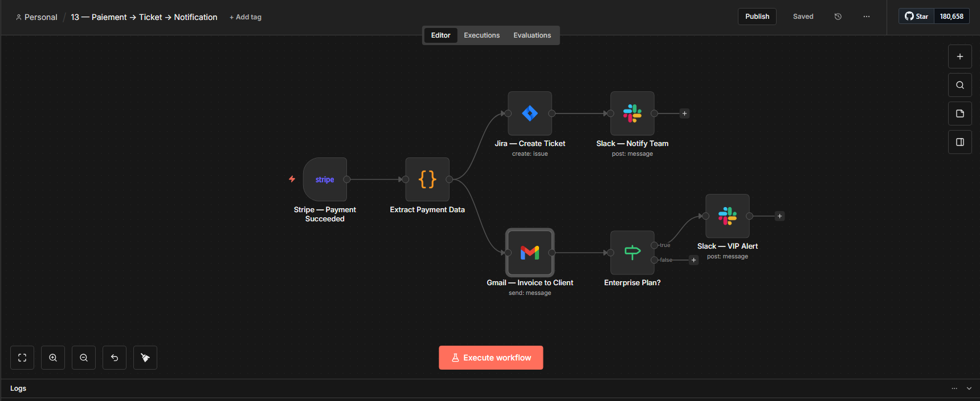This screenshot has width=980, height=401.
Task: Reset the canvas zoom level
Action: (x=115, y=358)
